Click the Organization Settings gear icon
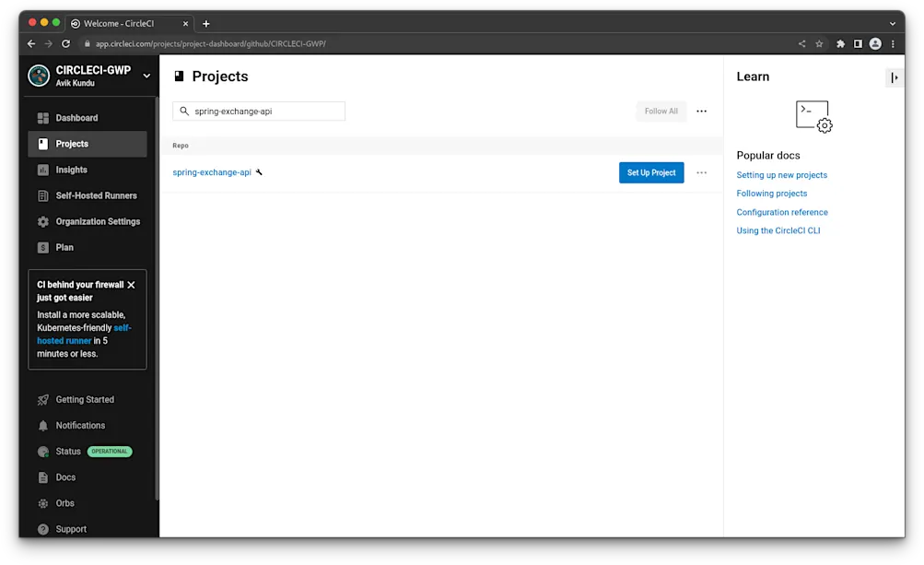 pos(43,222)
